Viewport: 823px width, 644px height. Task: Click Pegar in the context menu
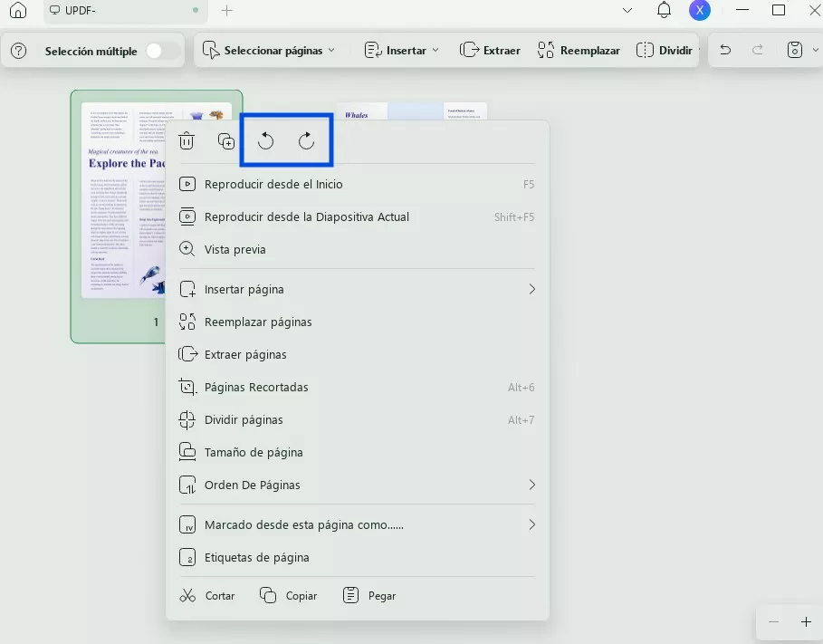point(369,596)
